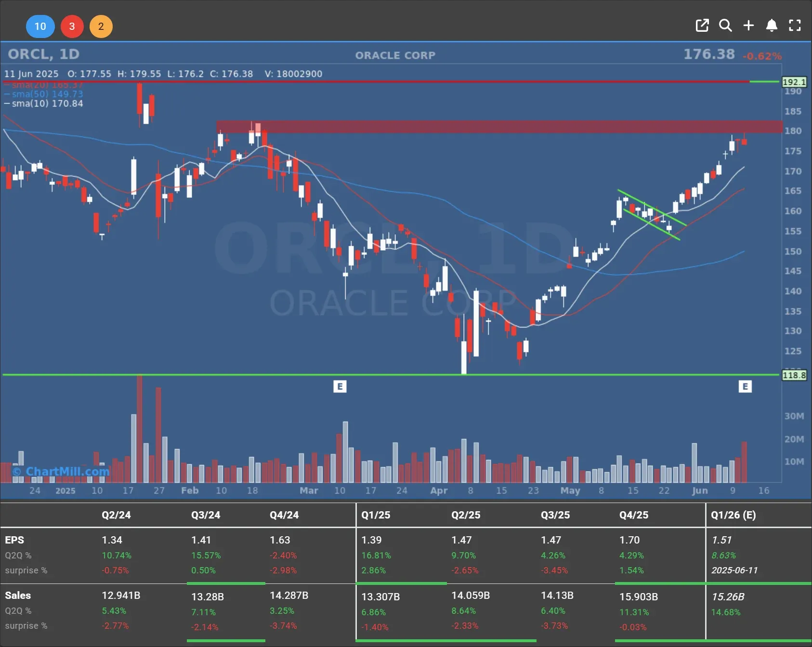Click EPS value 1.70

click(x=629, y=540)
